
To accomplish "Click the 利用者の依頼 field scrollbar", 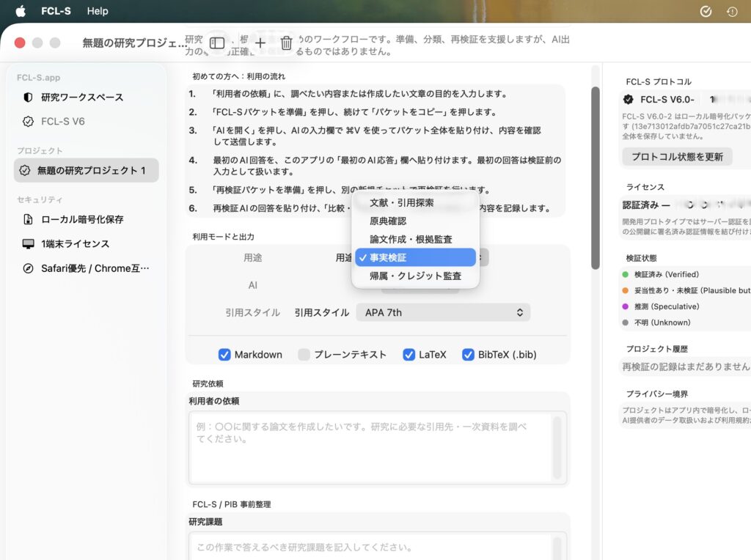I will (x=557, y=448).
